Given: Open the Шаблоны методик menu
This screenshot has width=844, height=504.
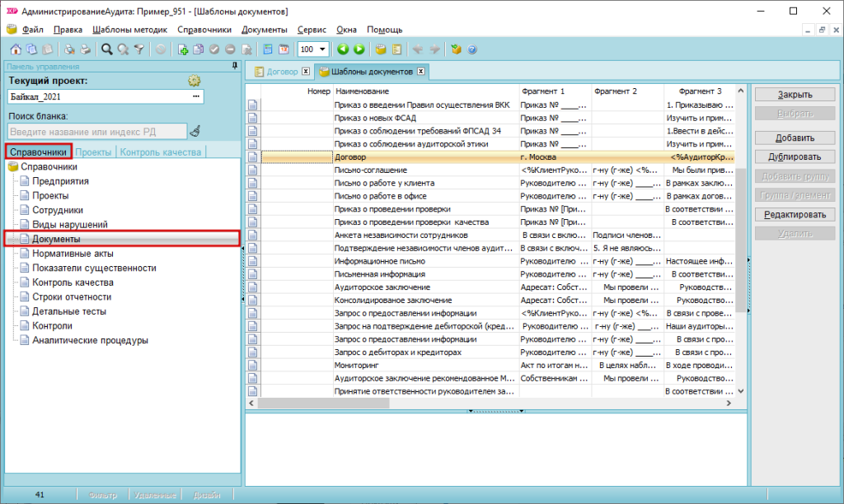Looking at the screenshot, I should coord(129,30).
